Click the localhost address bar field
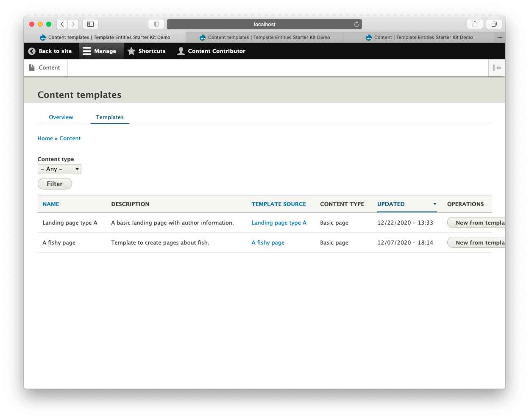Viewport: 529px width, 420px height. pos(264,24)
